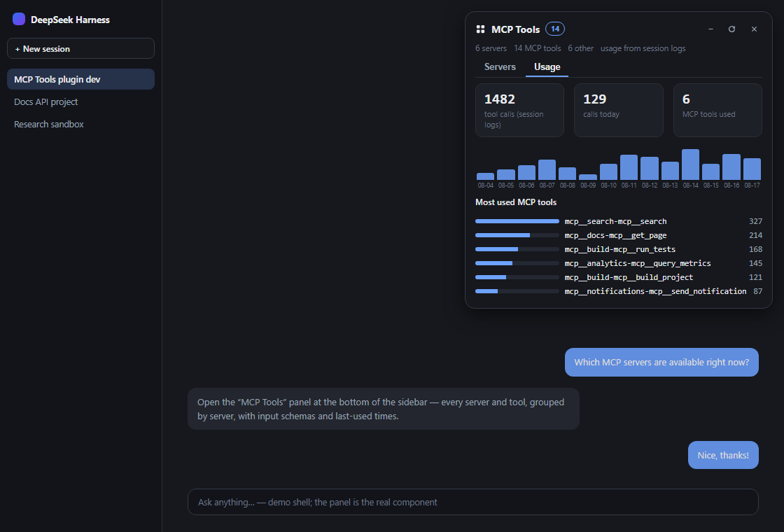The height and width of the screenshot is (532, 784).
Task: Click the MCP Tools panel title
Action: click(515, 29)
